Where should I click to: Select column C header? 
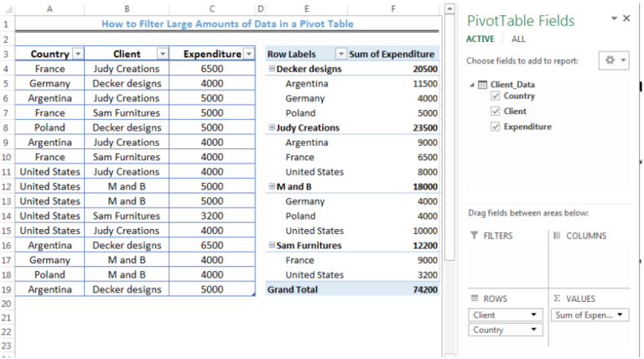(212, 8)
